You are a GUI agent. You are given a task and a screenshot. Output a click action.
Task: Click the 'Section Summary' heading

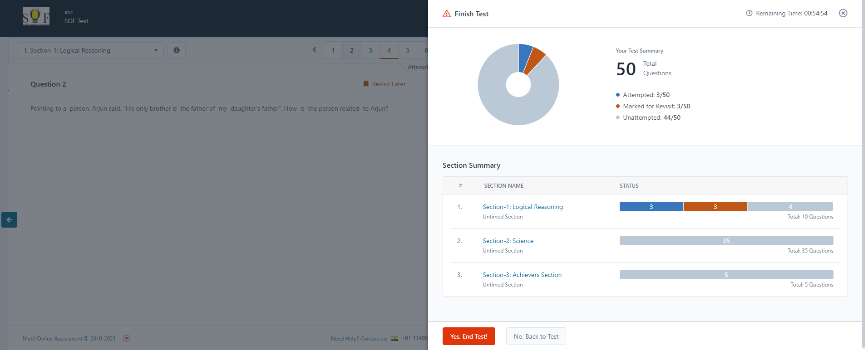pyautogui.click(x=471, y=165)
